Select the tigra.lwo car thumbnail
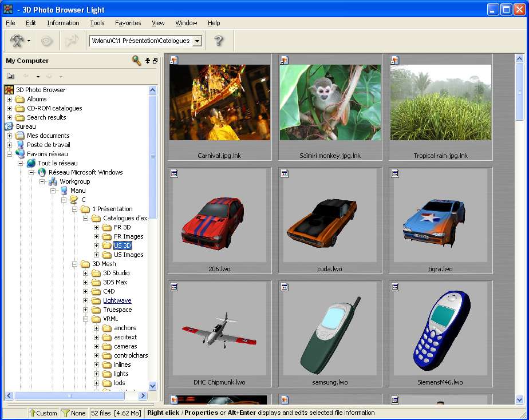The height and width of the screenshot is (420, 529). click(x=441, y=220)
